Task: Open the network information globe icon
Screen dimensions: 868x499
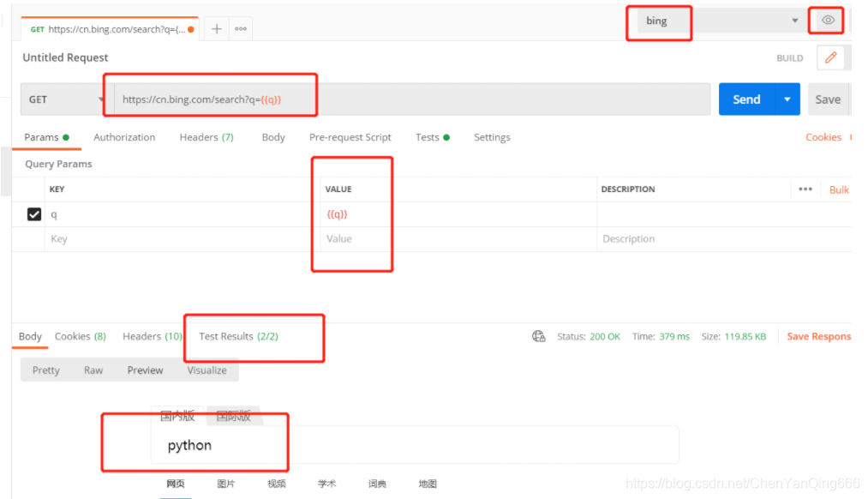Action: 539,336
